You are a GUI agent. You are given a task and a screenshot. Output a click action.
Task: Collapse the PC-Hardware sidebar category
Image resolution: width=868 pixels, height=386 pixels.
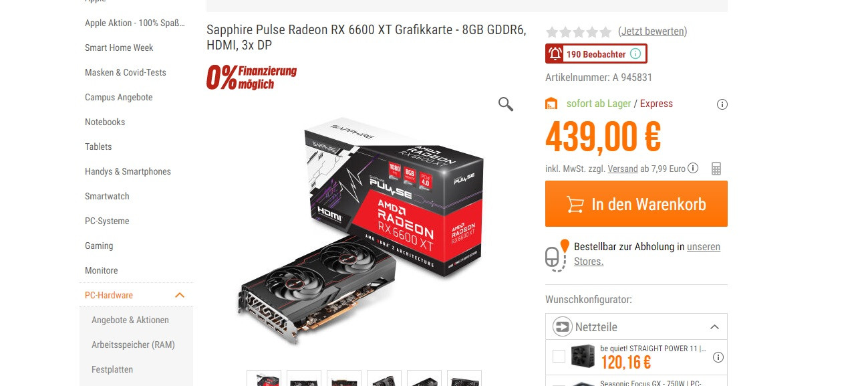[x=179, y=295]
